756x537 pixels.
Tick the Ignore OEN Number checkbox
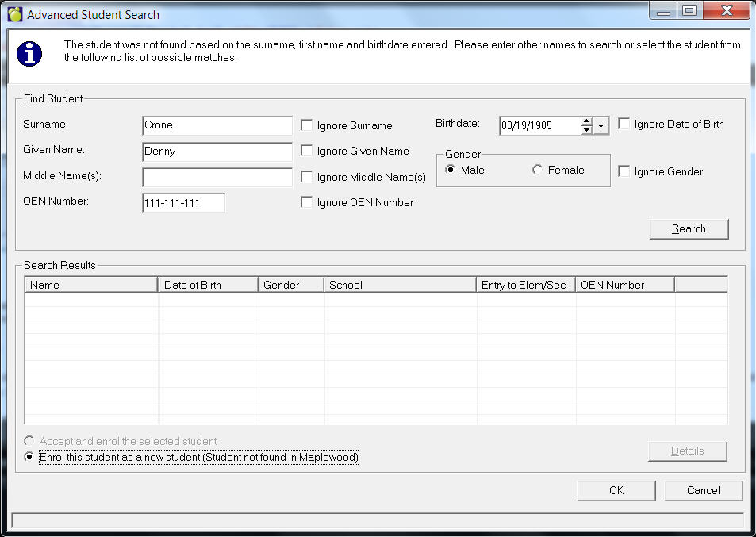tap(307, 202)
